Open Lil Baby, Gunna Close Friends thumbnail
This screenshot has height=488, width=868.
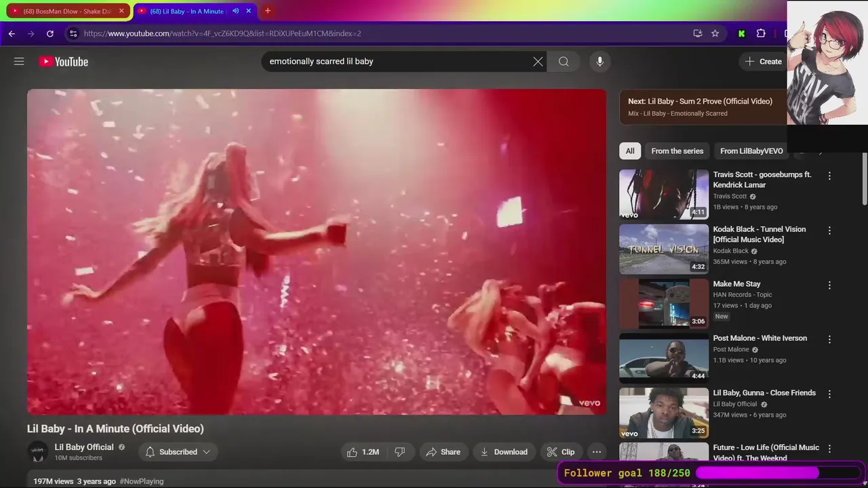click(664, 413)
